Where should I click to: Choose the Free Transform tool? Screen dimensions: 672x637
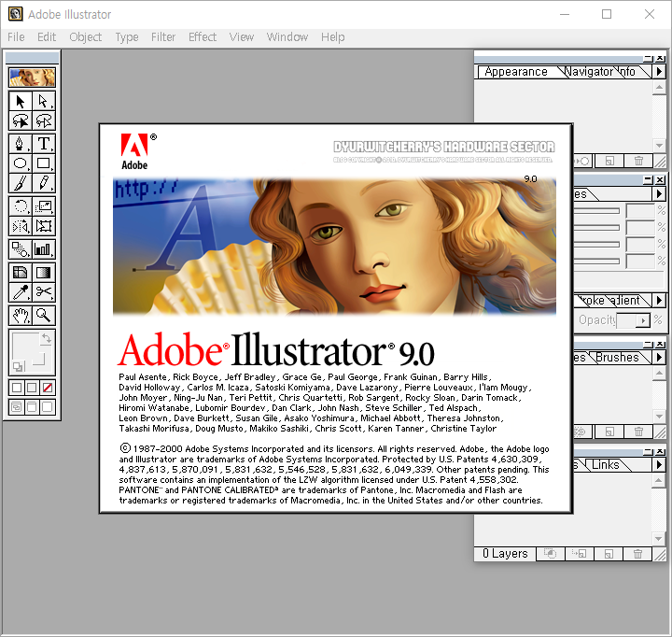pyautogui.click(x=43, y=226)
